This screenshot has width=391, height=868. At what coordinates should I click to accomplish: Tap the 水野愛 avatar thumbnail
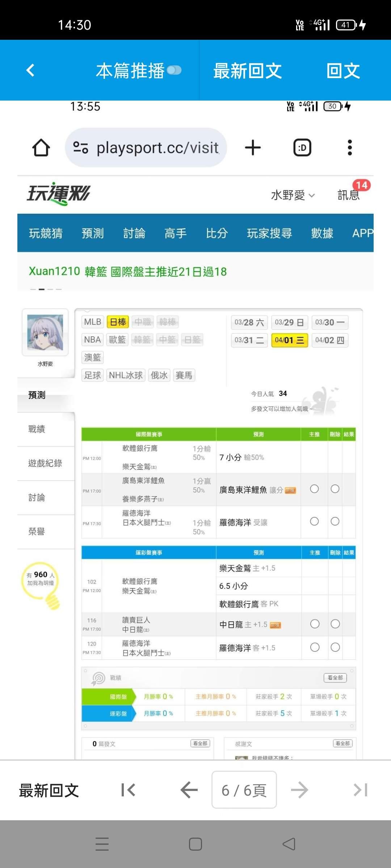click(45, 332)
